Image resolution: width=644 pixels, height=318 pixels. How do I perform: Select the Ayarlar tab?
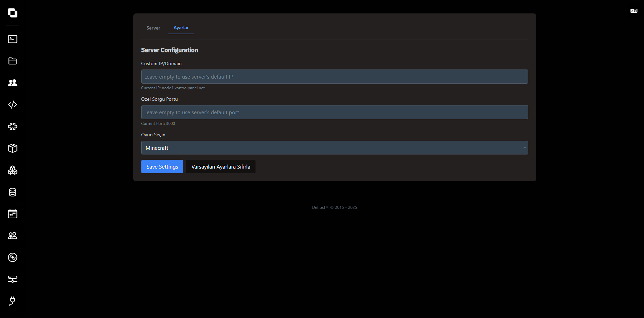coord(181,28)
